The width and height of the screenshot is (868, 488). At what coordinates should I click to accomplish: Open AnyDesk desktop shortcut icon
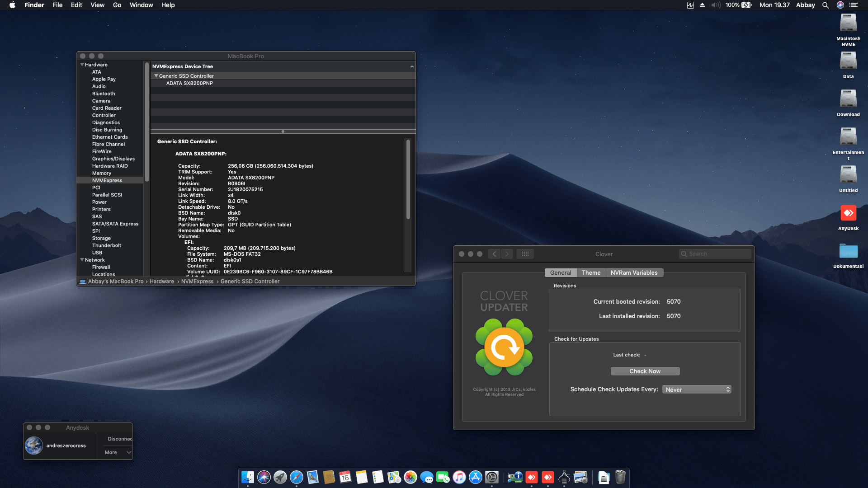pyautogui.click(x=848, y=213)
